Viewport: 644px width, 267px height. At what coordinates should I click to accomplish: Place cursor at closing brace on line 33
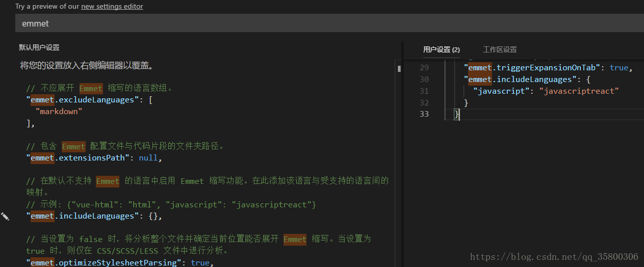click(457, 114)
